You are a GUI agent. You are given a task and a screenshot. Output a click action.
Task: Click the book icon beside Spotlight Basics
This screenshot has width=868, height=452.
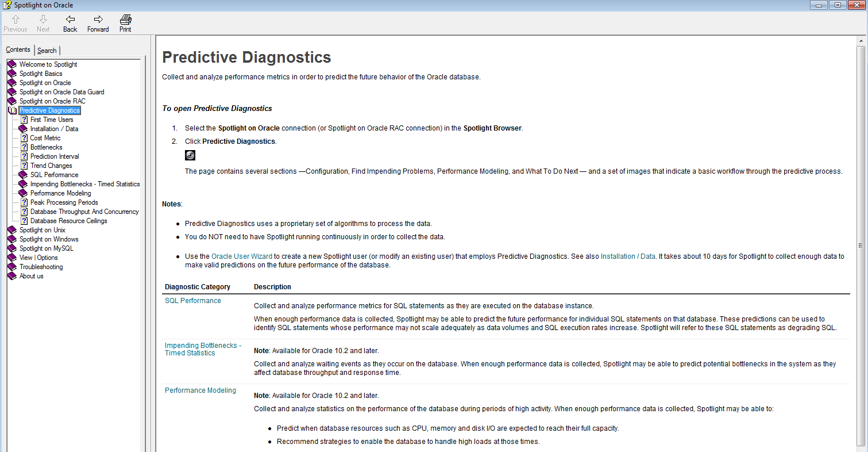pyautogui.click(x=12, y=74)
